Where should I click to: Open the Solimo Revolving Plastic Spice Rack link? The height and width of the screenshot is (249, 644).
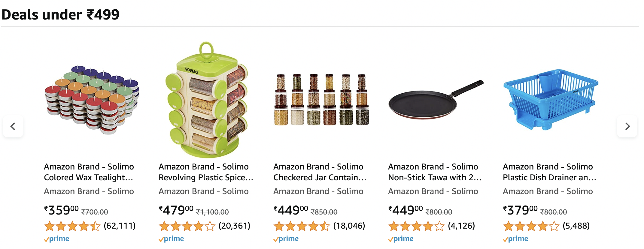click(x=204, y=172)
